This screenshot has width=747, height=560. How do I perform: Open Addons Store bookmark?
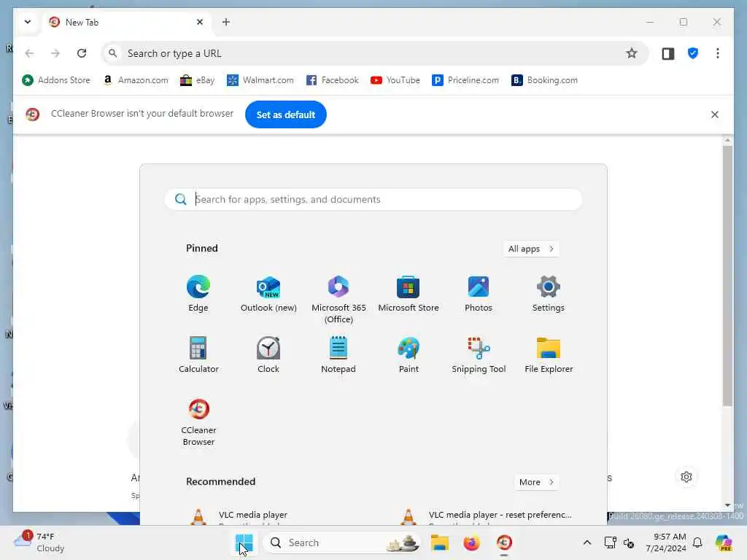56,80
